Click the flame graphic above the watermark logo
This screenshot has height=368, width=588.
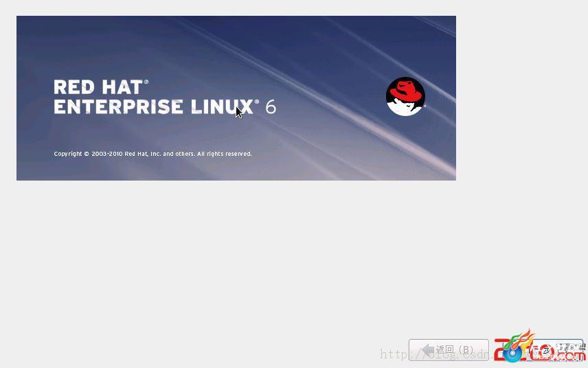pos(521,338)
